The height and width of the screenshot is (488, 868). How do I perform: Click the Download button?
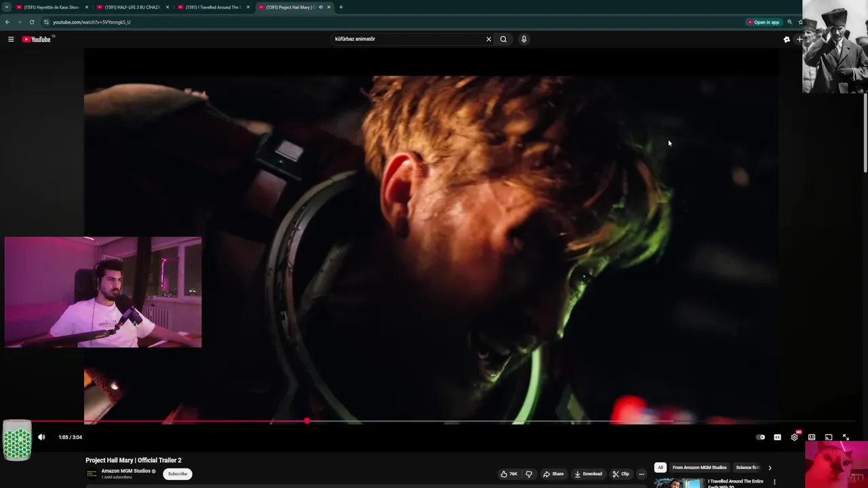click(x=588, y=474)
